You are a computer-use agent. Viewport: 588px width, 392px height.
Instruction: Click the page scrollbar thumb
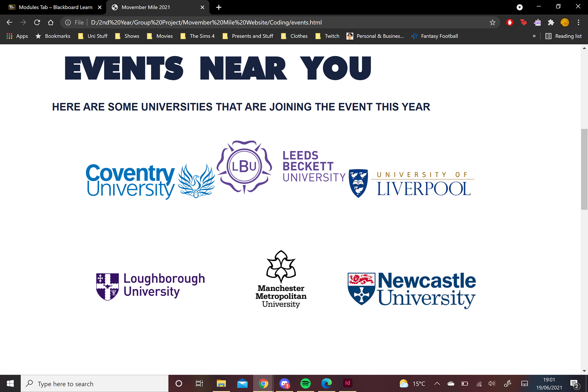(x=584, y=169)
